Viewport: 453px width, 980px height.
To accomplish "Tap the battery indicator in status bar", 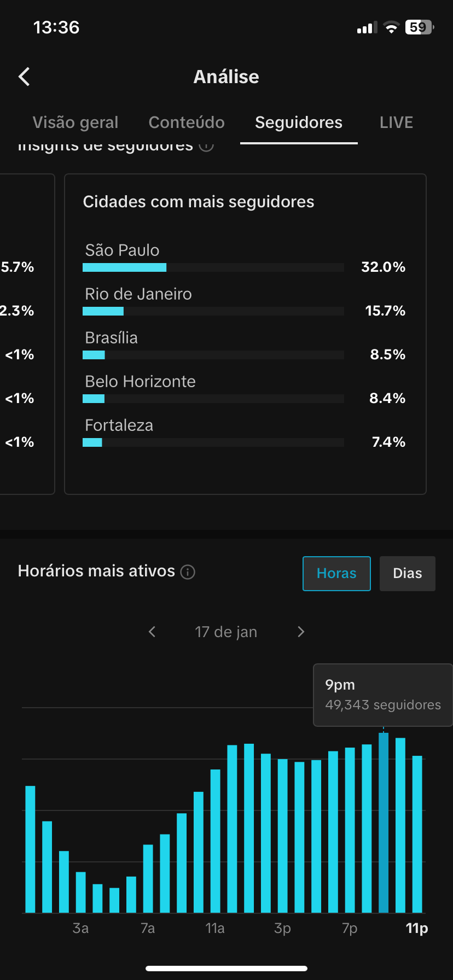I will click(x=419, y=27).
